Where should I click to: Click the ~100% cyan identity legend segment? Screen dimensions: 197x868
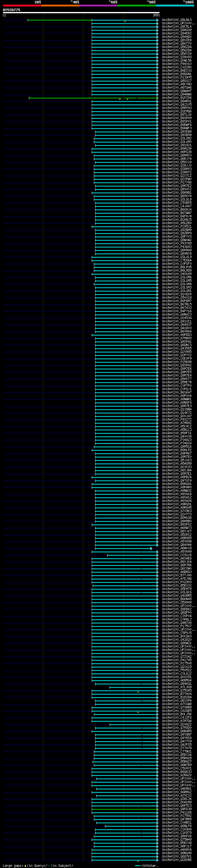click(175, 6)
